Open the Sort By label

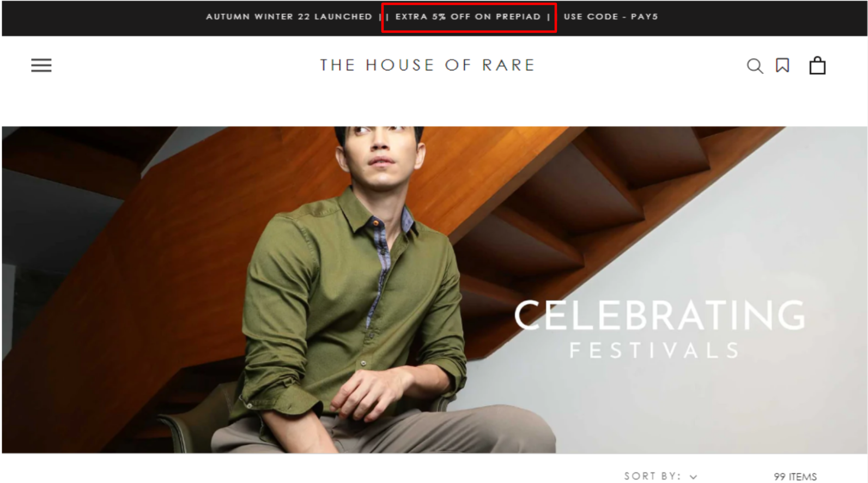coord(652,476)
